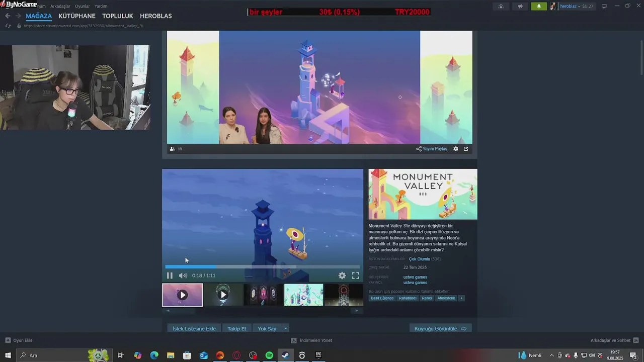Screen dimensions: 644x362
Task: Open the Renkli tag
Action: tap(427, 298)
